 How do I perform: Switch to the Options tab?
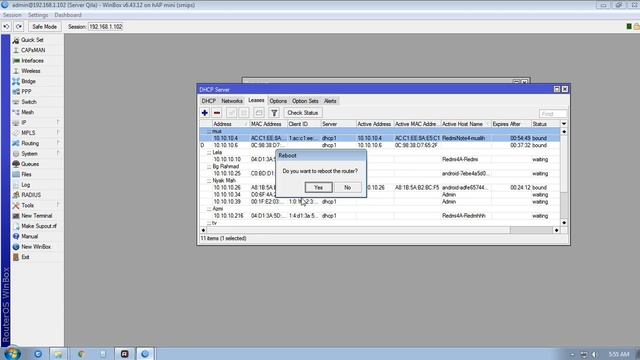pyautogui.click(x=278, y=101)
